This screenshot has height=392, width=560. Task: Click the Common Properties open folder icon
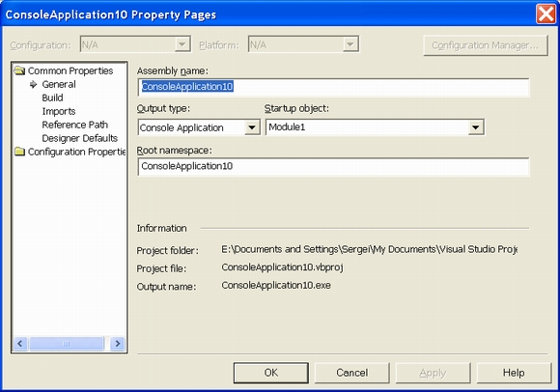click(x=19, y=70)
